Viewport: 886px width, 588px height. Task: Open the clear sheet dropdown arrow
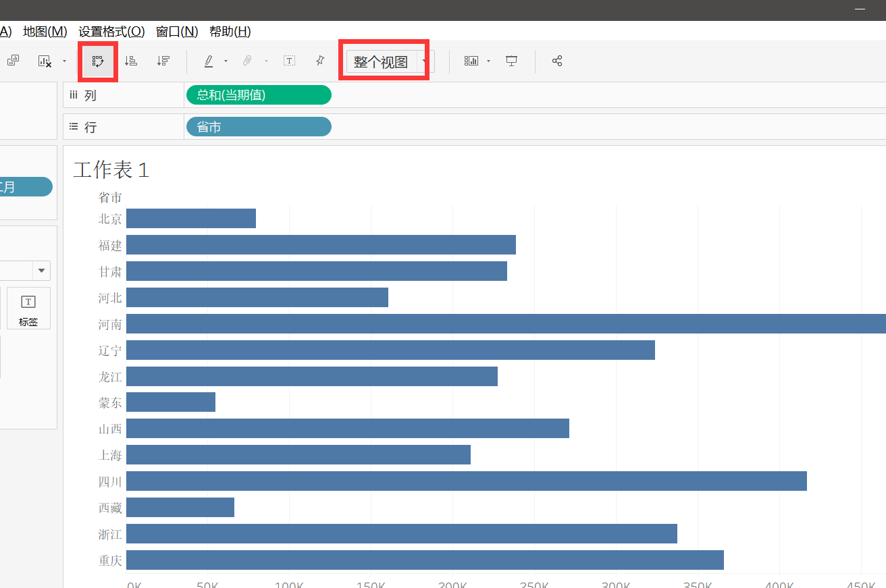click(64, 61)
